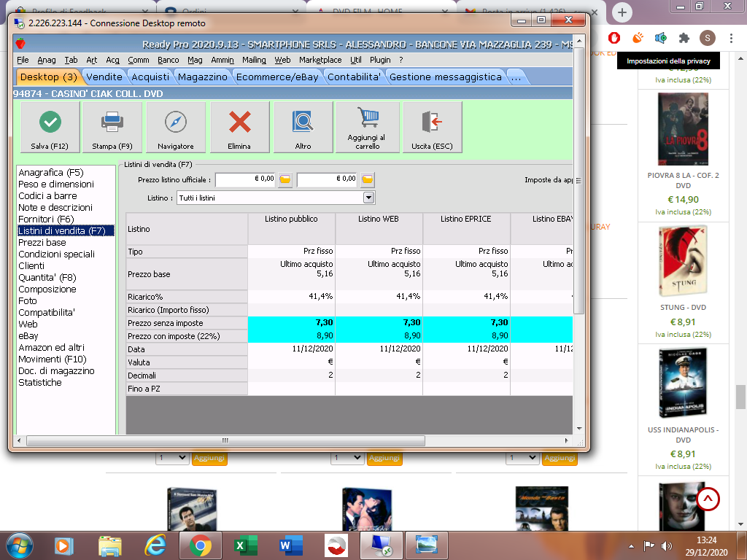Switch to Google Chrome on the taskbar
The height and width of the screenshot is (560, 747).
click(x=201, y=545)
